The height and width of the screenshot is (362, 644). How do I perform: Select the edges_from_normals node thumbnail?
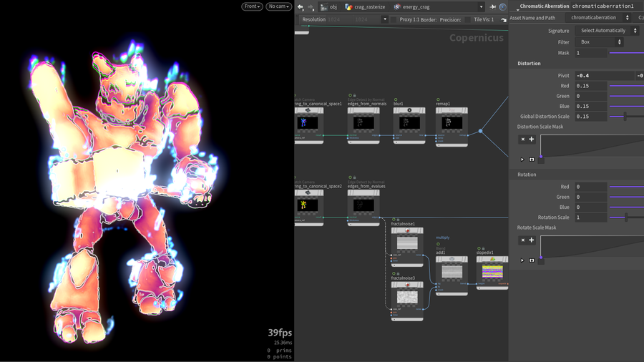[x=364, y=123]
